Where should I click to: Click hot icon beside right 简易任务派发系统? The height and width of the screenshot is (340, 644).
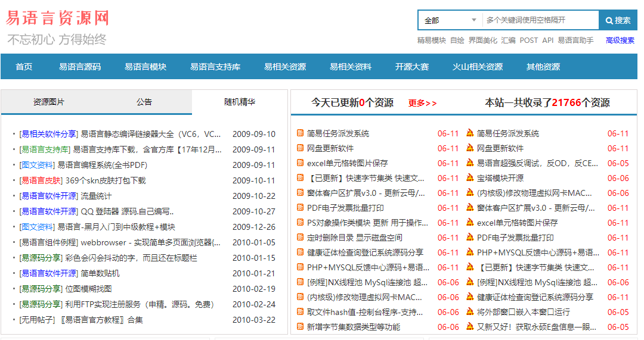(470, 133)
